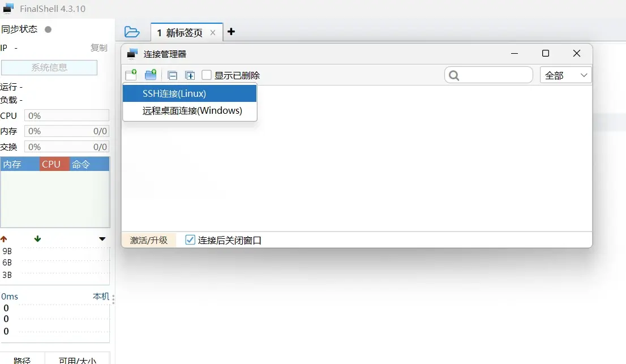626x364 pixels.
Task: Click the 系统信息 button
Action: click(49, 67)
